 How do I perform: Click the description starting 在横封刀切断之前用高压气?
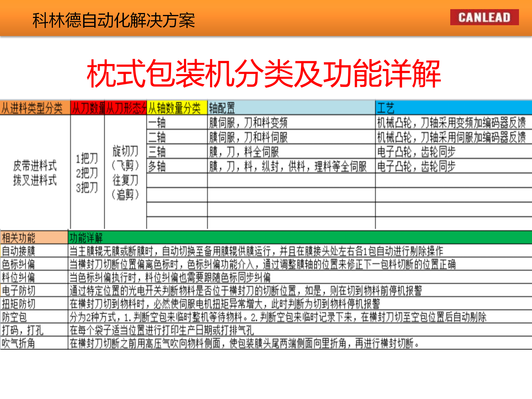coord(300,343)
